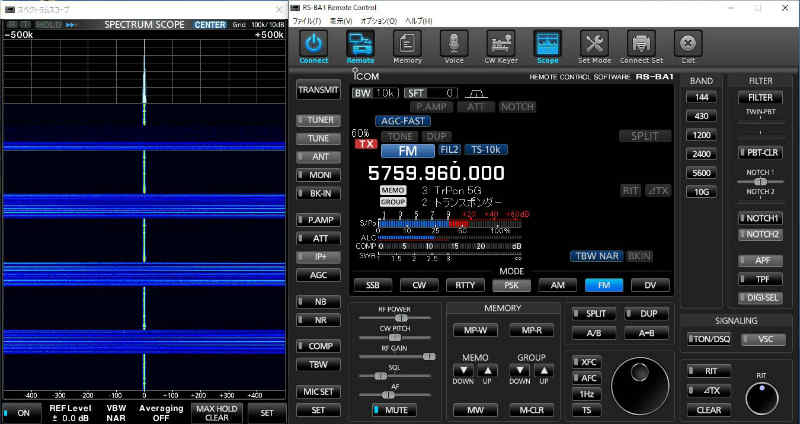Open the CW Keyer icon
The image size is (800, 424).
click(x=501, y=44)
